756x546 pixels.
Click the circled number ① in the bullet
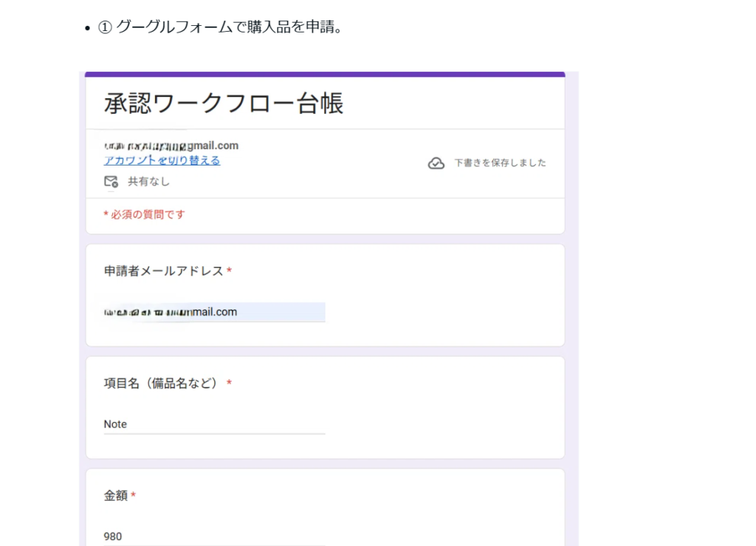coord(105,27)
